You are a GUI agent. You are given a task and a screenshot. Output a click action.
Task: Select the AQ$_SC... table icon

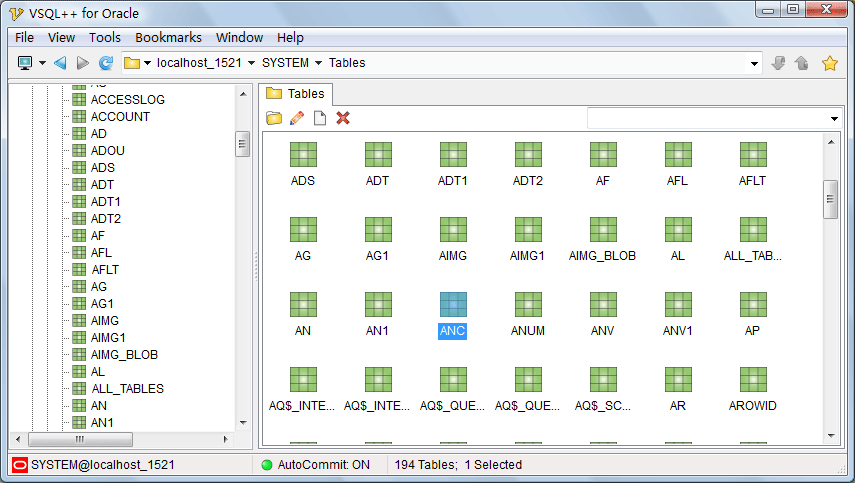pyautogui.click(x=603, y=379)
